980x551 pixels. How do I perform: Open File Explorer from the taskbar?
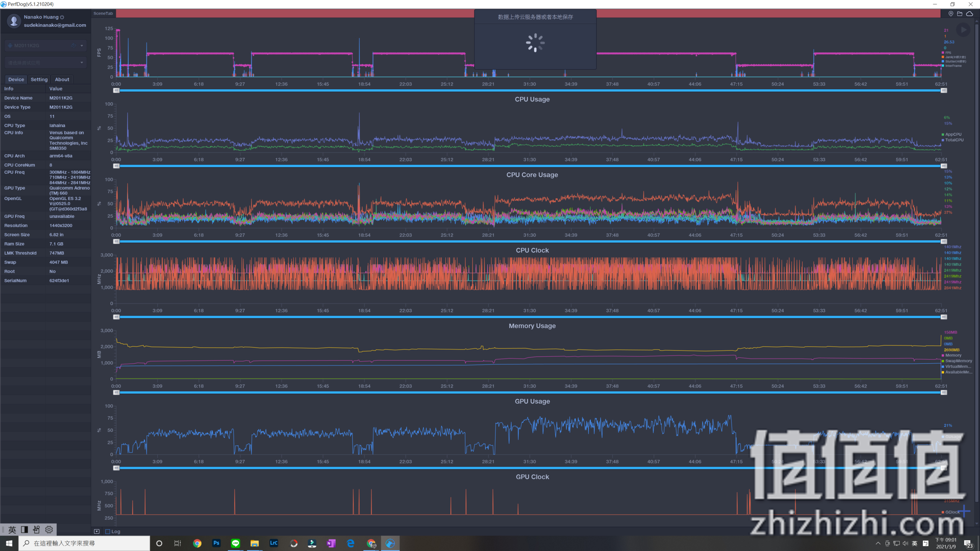point(255,543)
